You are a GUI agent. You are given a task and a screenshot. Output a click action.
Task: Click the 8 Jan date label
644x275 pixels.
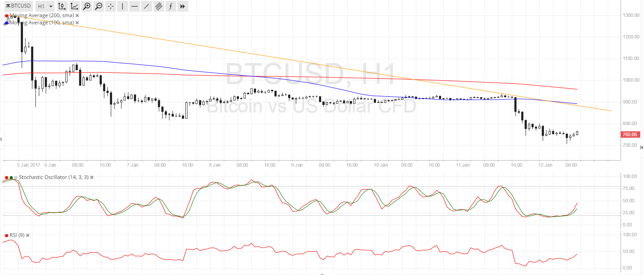[x=215, y=165]
